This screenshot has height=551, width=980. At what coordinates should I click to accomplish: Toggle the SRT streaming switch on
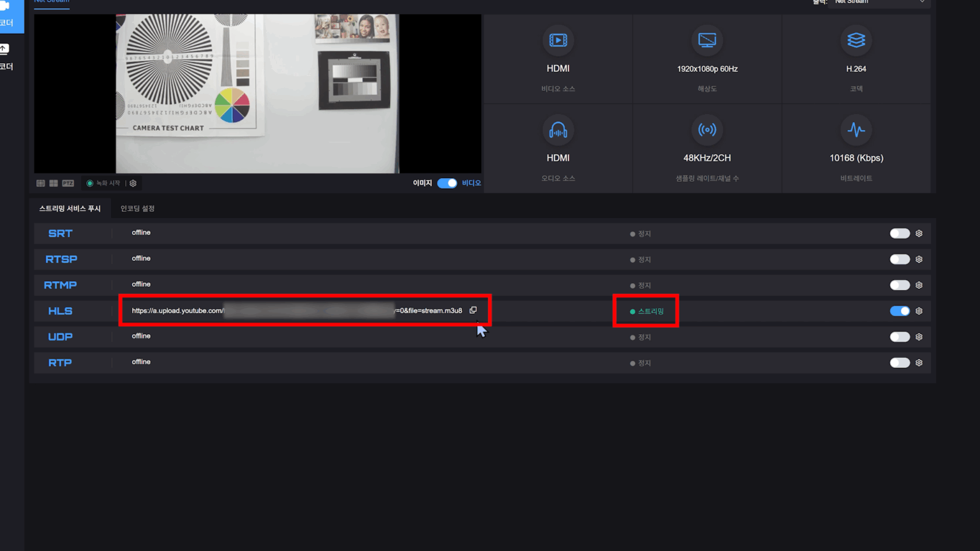(x=900, y=233)
